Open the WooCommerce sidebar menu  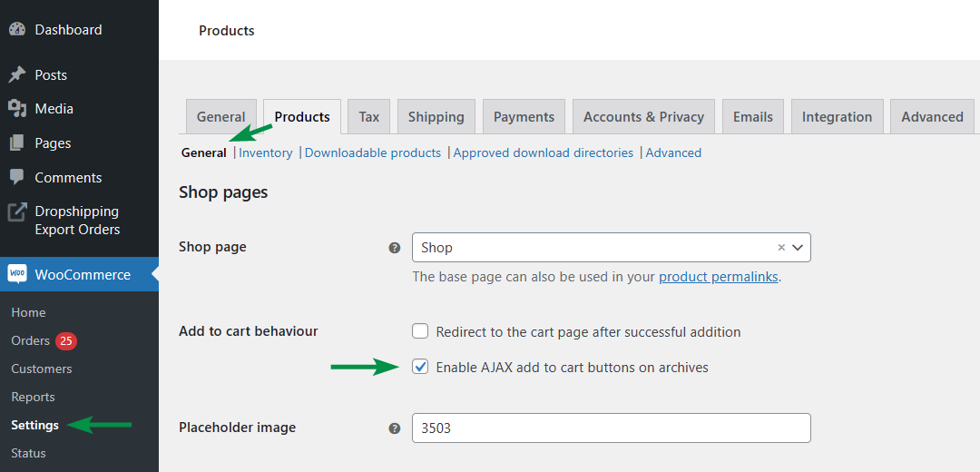pos(79,274)
